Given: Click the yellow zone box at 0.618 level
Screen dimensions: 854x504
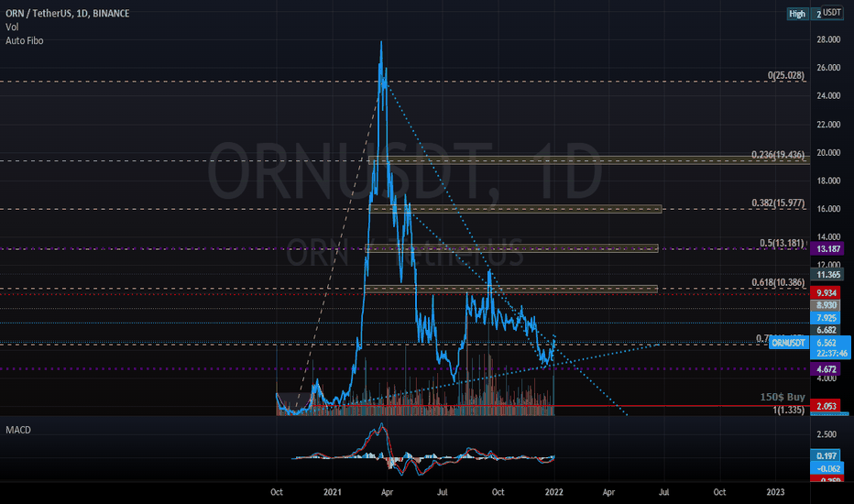Looking at the screenshot, I should (511, 289).
